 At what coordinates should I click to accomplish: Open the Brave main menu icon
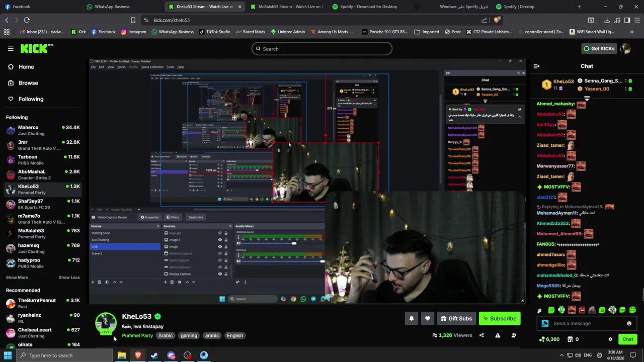636,20
